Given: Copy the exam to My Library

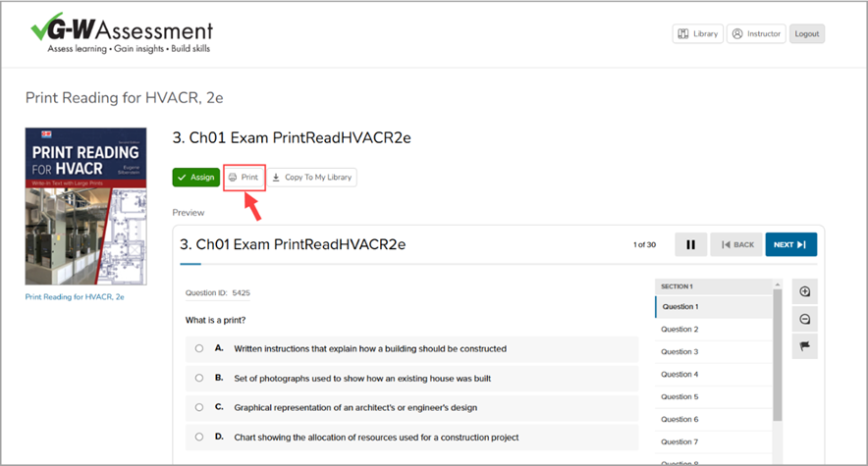Looking at the screenshot, I should click(312, 178).
